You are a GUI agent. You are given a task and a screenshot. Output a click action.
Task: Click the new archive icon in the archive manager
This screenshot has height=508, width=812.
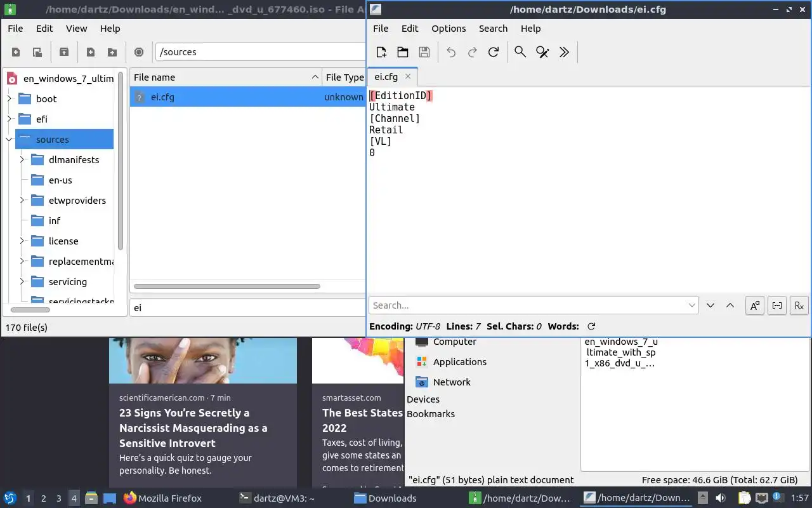(16, 52)
